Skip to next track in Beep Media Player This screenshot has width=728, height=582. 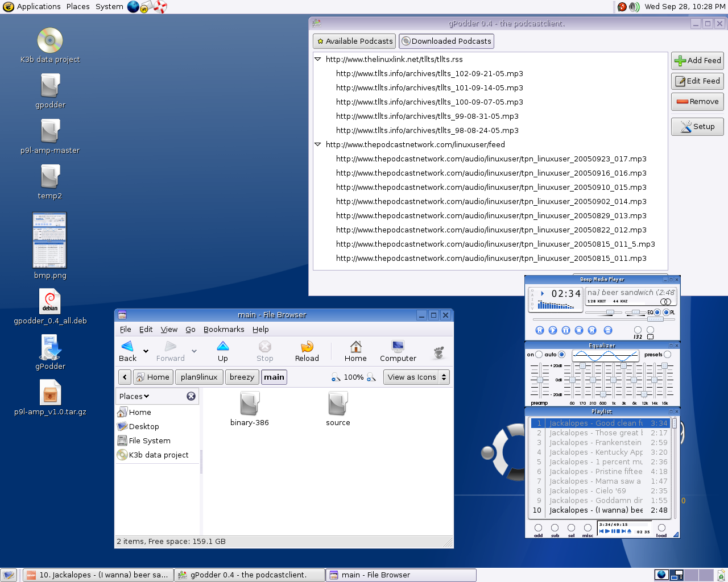tap(592, 330)
